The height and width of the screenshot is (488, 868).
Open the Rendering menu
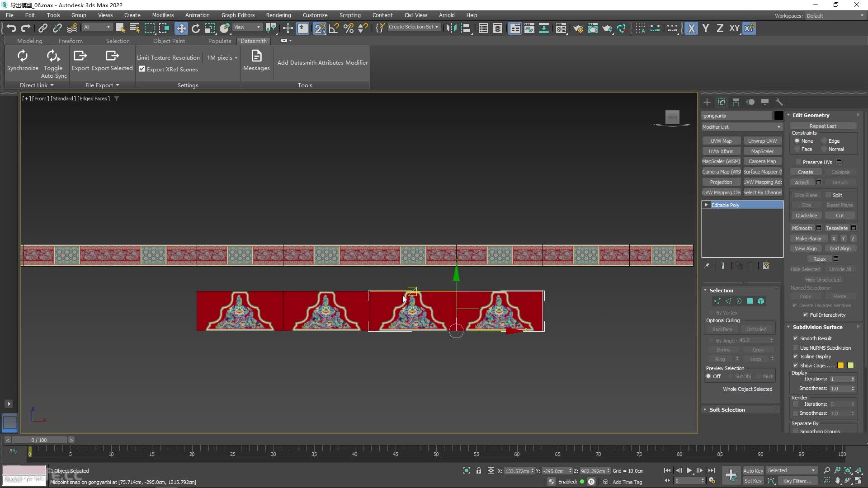point(278,15)
